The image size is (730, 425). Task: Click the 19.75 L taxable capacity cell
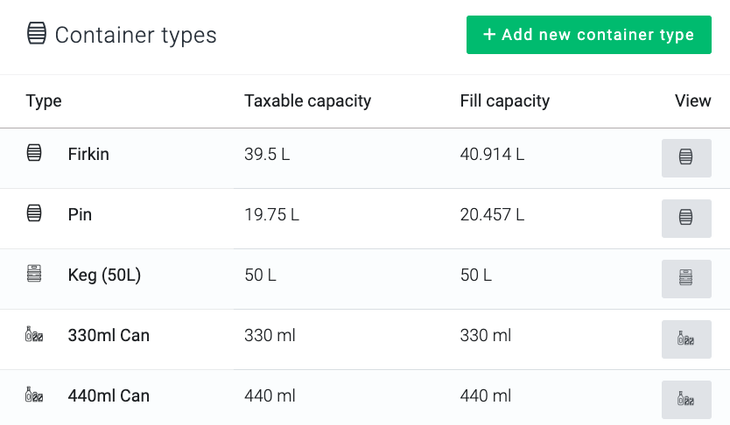click(x=272, y=215)
